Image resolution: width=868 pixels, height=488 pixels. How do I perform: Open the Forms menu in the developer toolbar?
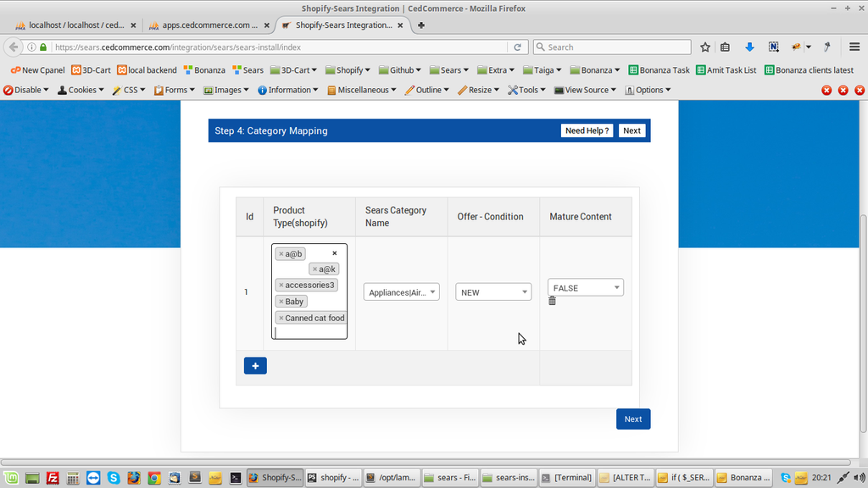(175, 90)
